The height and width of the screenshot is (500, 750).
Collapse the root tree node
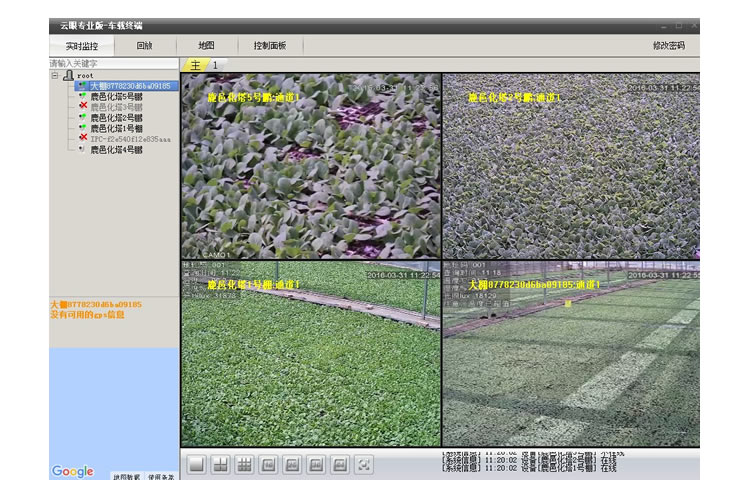[55, 75]
